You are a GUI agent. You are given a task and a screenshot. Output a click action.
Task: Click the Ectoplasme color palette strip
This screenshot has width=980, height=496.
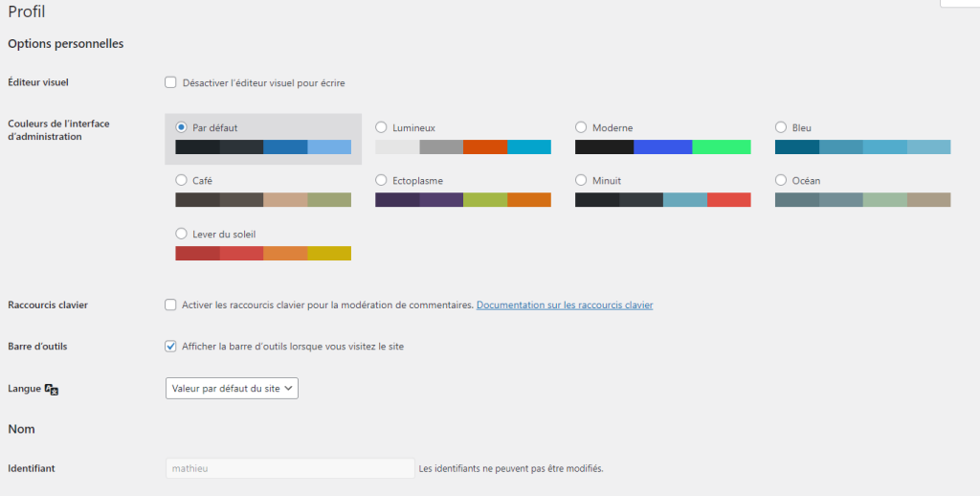click(x=463, y=200)
